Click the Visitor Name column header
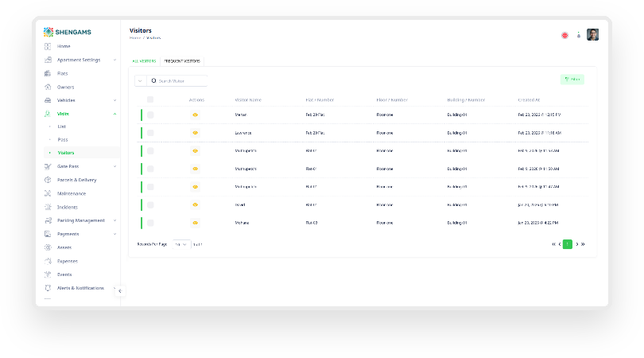This screenshot has width=644, height=358. 248,100
